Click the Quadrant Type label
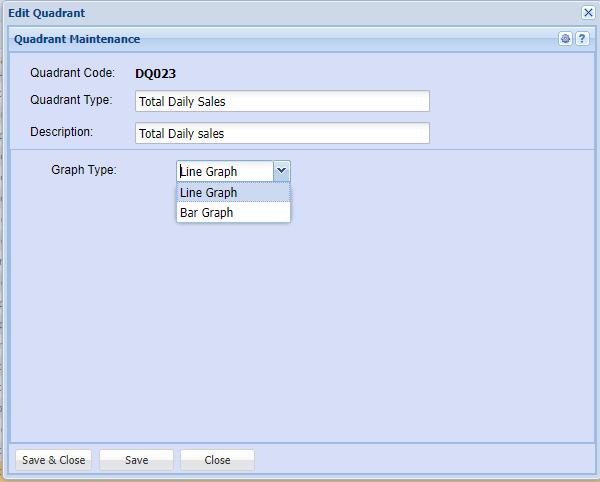 coord(70,100)
